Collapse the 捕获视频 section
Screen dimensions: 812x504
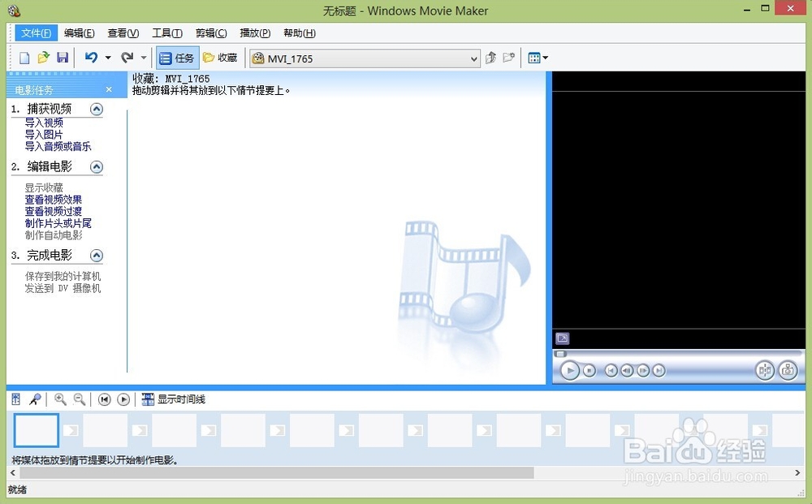tap(97, 110)
